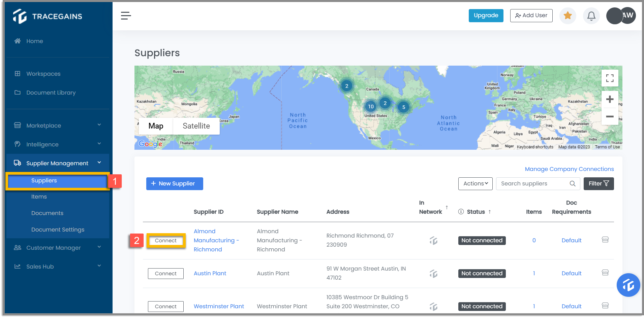Viewport: 644px width, 318px height.
Task: Select the Home icon in the sidebar
Action: point(17,41)
